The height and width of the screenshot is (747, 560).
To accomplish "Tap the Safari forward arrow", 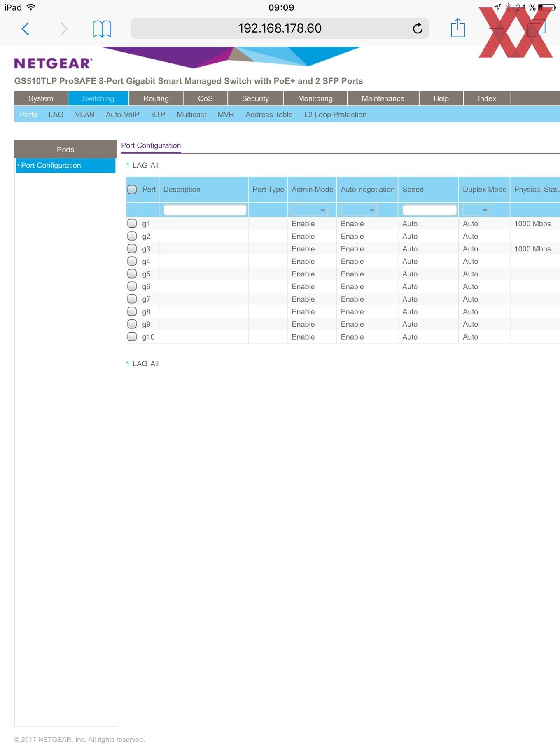I will point(63,29).
